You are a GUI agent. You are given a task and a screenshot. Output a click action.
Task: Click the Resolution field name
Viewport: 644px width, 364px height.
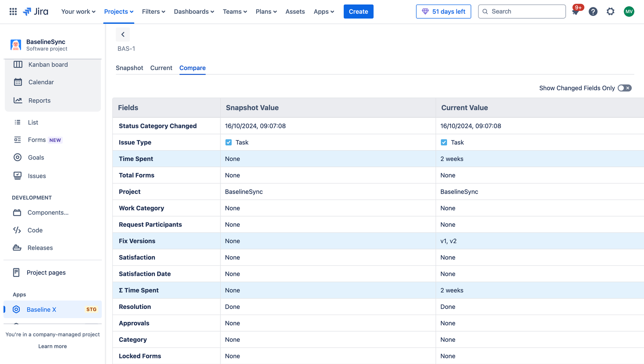135,307
